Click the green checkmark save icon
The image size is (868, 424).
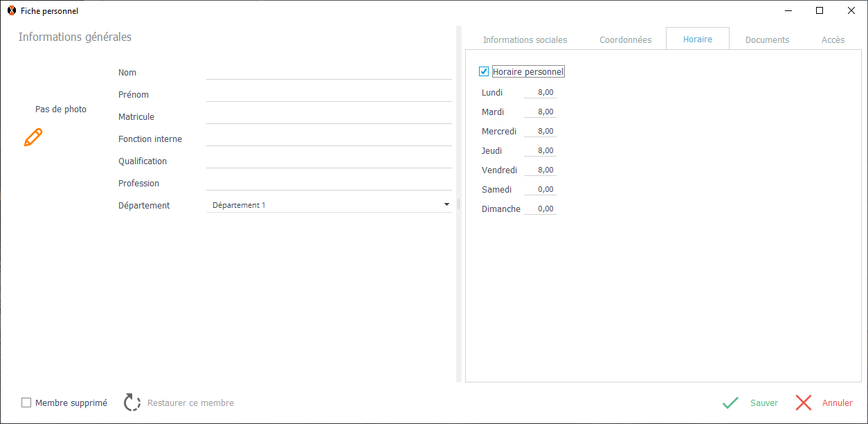click(x=730, y=403)
